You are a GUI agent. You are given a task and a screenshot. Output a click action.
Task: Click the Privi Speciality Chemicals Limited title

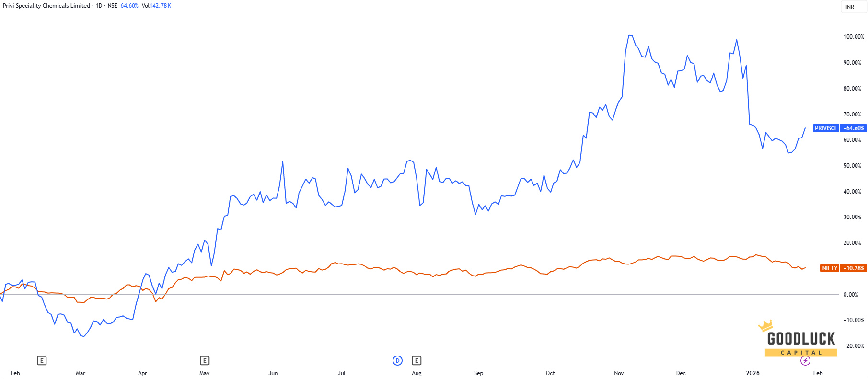(x=46, y=6)
